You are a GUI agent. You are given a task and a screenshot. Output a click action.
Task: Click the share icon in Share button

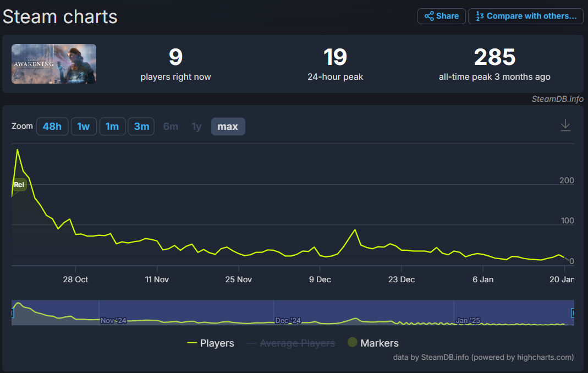pyautogui.click(x=429, y=16)
